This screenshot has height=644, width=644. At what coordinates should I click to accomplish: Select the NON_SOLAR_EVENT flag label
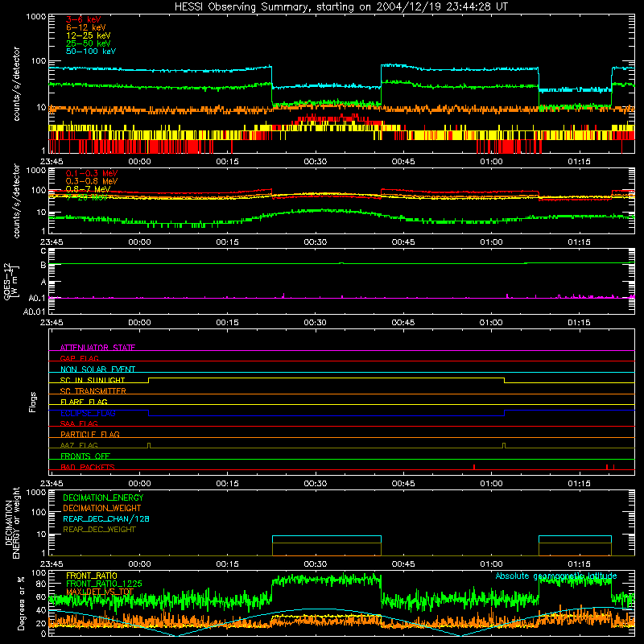pos(97,369)
